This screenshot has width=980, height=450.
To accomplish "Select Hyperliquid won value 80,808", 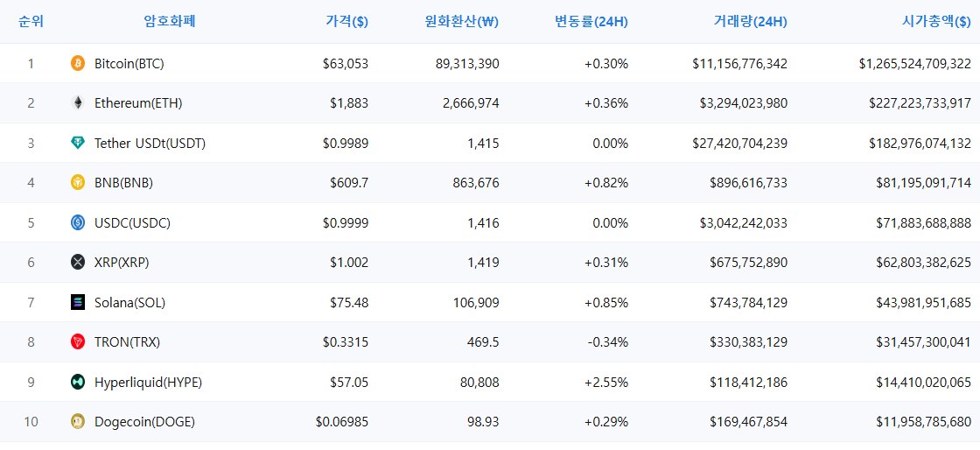I will coord(480,382).
